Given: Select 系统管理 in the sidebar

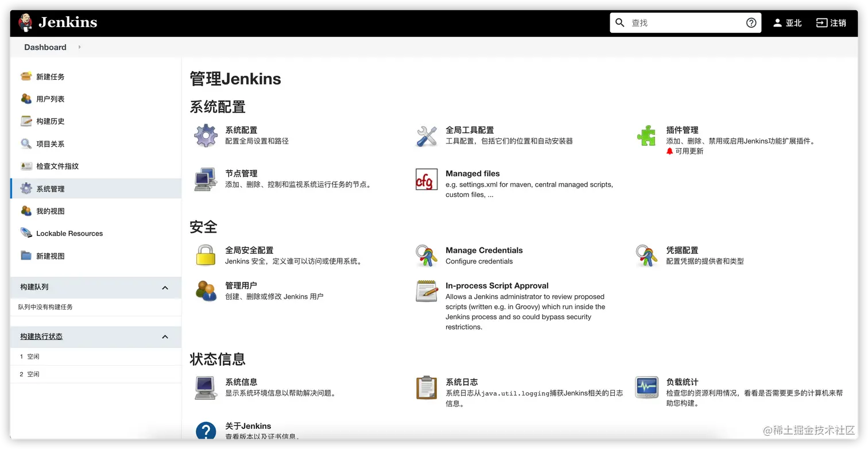Looking at the screenshot, I should tap(96, 188).
